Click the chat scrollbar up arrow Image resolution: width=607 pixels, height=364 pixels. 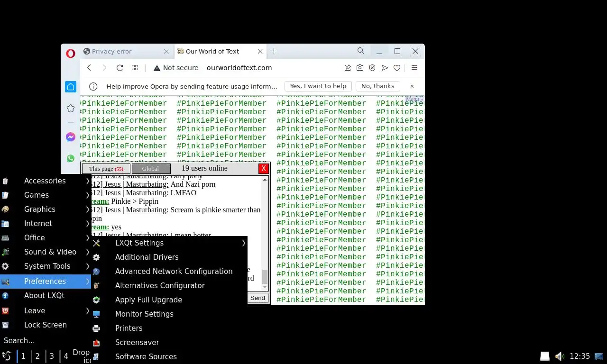tap(265, 180)
